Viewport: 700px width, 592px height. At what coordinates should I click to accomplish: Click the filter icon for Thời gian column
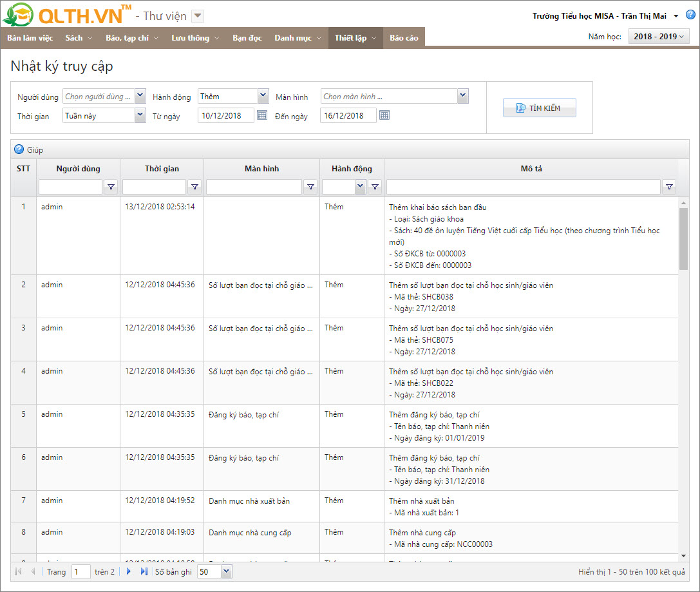[194, 187]
